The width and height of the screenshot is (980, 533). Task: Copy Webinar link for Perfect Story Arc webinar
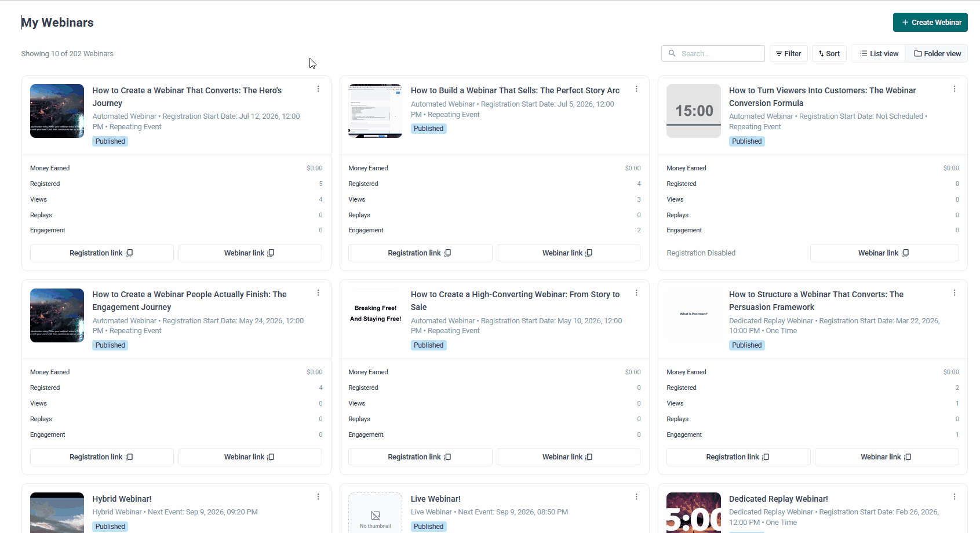568,253
